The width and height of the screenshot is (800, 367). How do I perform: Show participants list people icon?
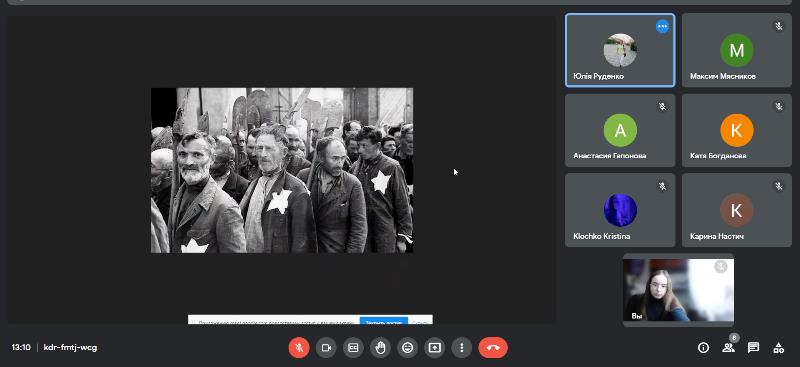[728, 348]
